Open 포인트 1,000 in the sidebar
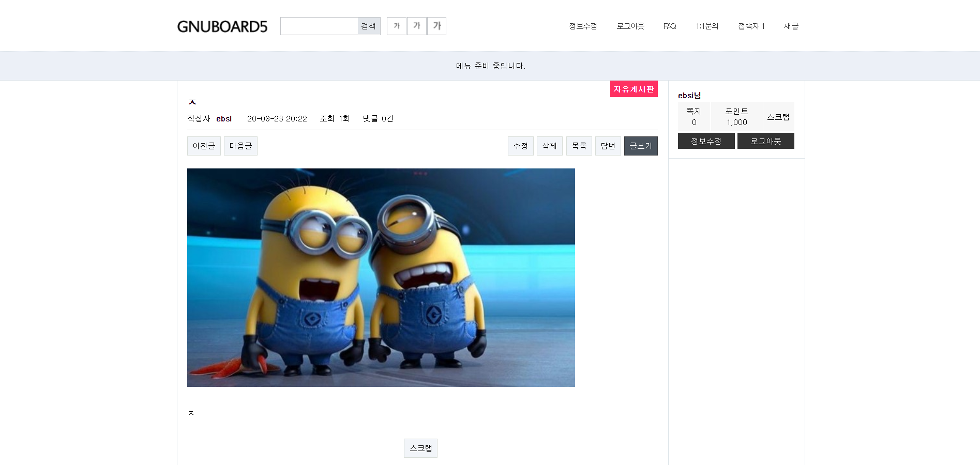Image resolution: width=980 pixels, height=465 pixels. pyautogui.click(x=737, y=116)
